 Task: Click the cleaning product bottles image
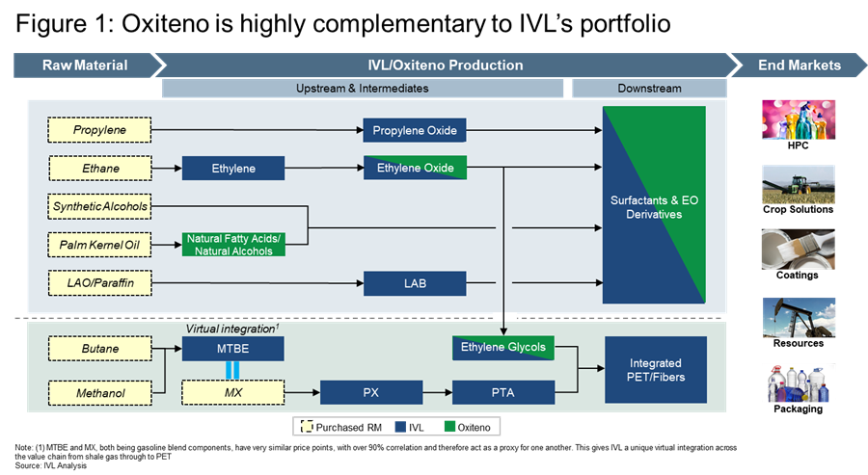coord(798,120)
